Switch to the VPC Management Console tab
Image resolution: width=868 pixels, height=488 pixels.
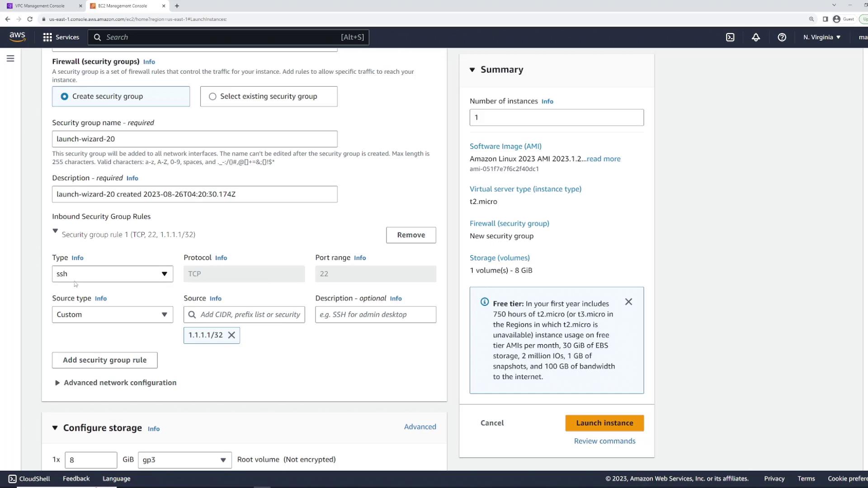click(40, 6)
